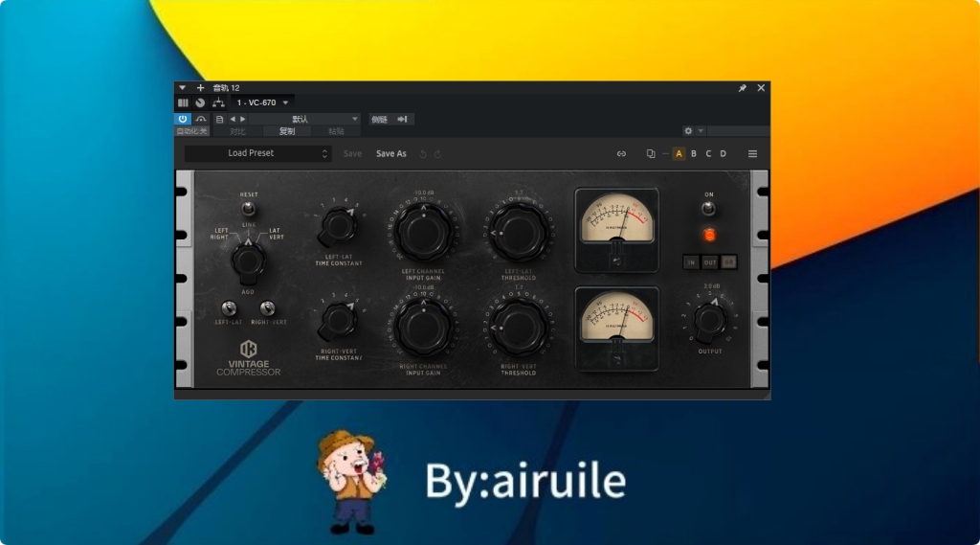Close the plugin window
980x545 pixels.
point(761,88)
